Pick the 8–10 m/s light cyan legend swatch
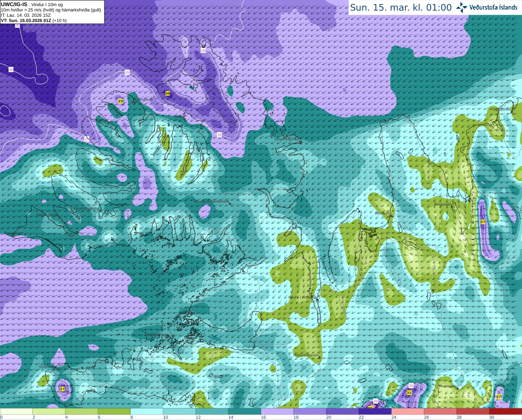Image resolution: width=522 pixels, height=420 pixels. coord(147,411)
